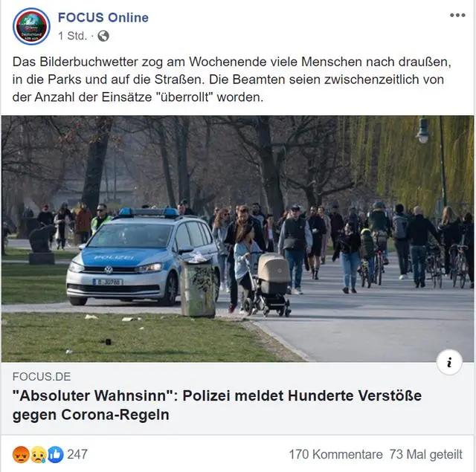Click the info icon on the link preview
The height and width of the screenshot is (472, 476).
pos(449,362)
